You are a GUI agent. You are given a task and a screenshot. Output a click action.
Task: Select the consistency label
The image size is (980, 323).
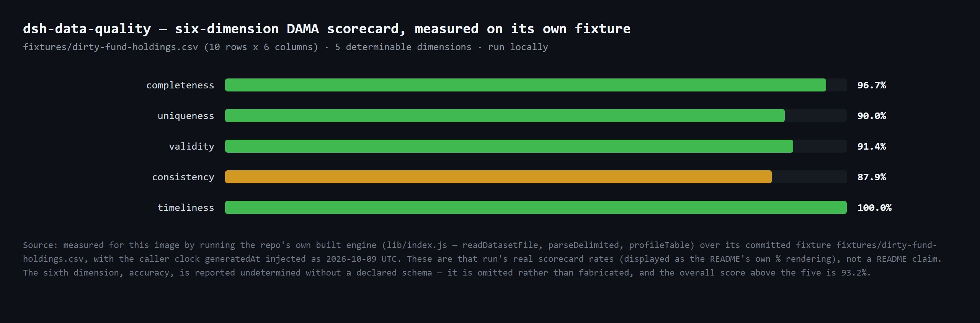(x=183, y=177)
